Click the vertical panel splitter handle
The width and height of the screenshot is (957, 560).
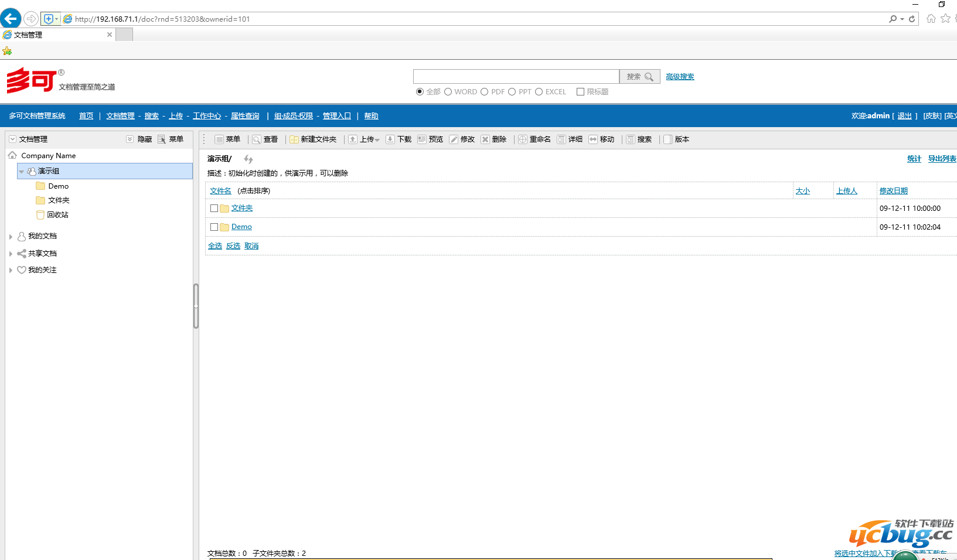pos(196,306)
